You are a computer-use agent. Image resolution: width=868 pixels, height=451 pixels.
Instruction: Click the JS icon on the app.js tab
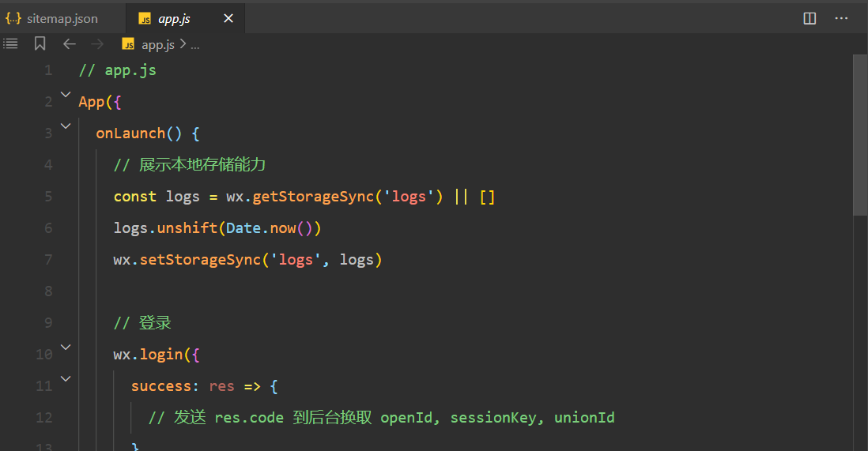145,19
